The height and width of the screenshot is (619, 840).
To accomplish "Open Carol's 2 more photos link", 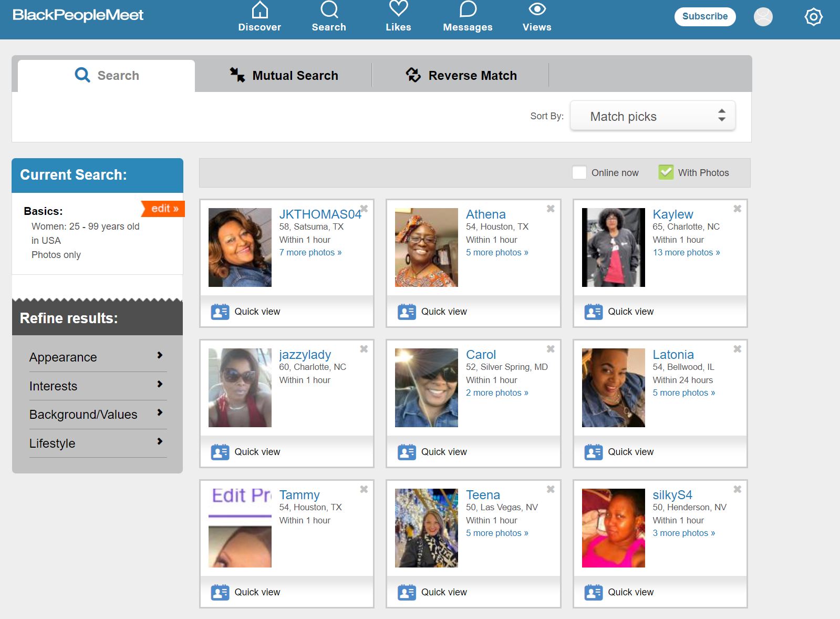I will coord(497,393).
